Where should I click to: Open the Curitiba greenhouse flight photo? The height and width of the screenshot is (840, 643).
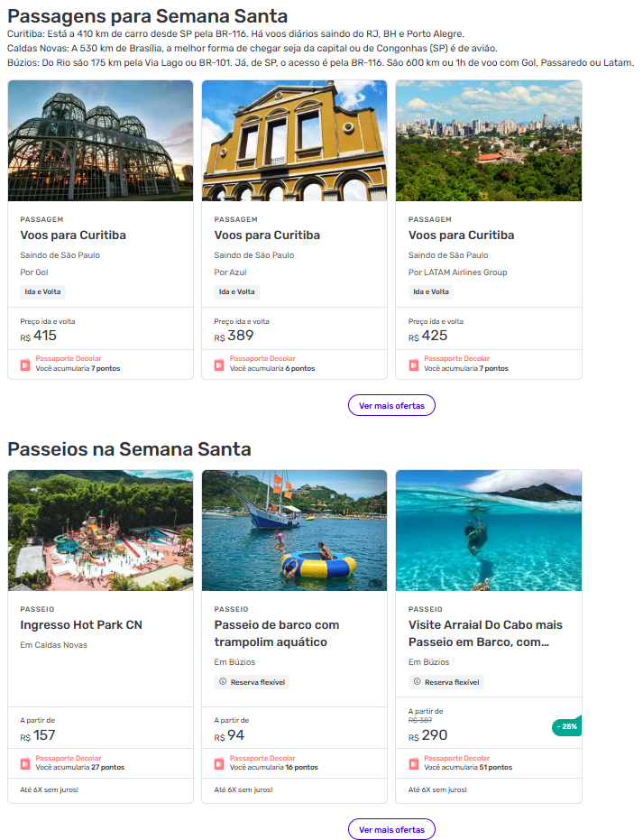pyautogui.click(x=100, y=140)
